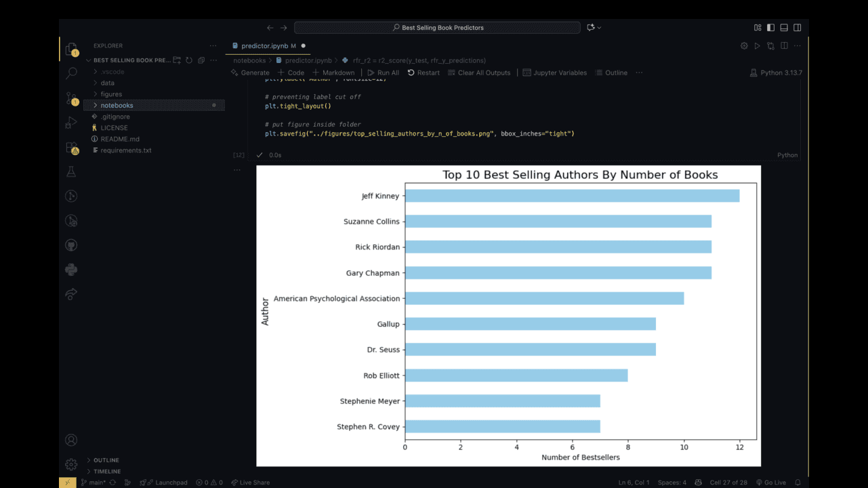
Task: Click the New Folder icon in Explorer header
Action: pos(177,60)
